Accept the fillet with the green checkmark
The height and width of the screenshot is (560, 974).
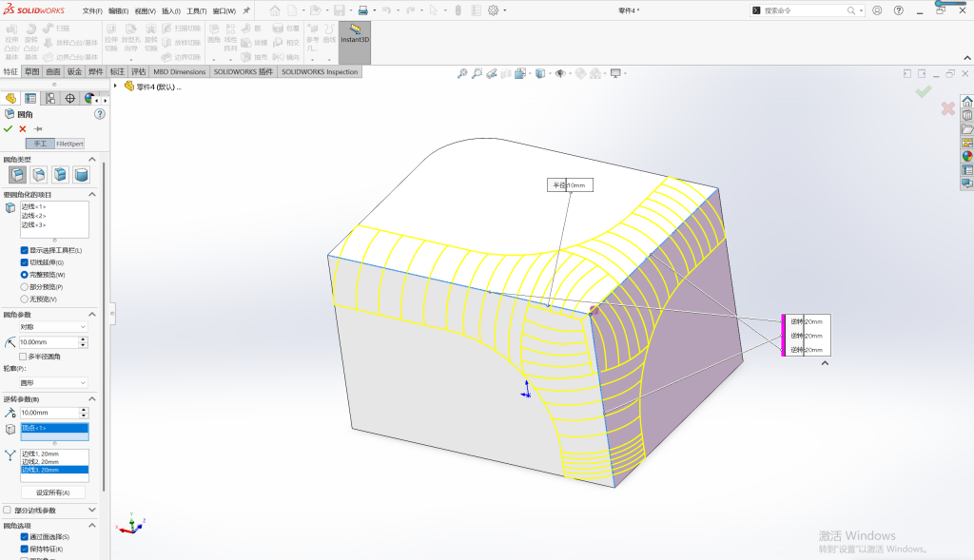pyautogui.click(x=8, y=128)
